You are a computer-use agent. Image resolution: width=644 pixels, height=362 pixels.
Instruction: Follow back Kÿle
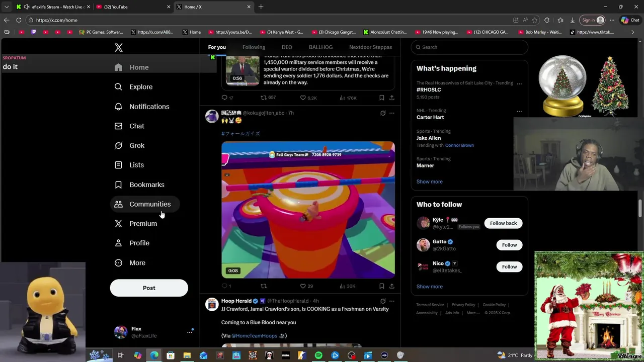pos(503,223)
